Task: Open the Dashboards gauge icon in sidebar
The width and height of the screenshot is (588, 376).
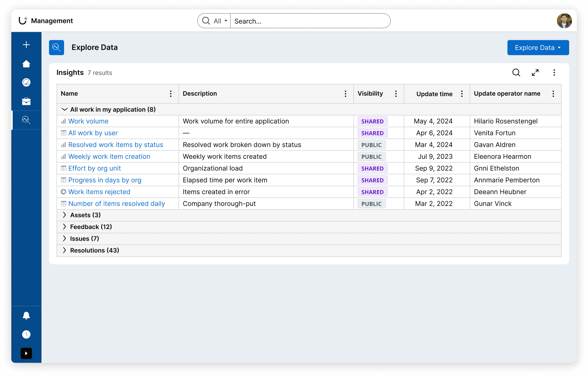Action: coord(26,82)
